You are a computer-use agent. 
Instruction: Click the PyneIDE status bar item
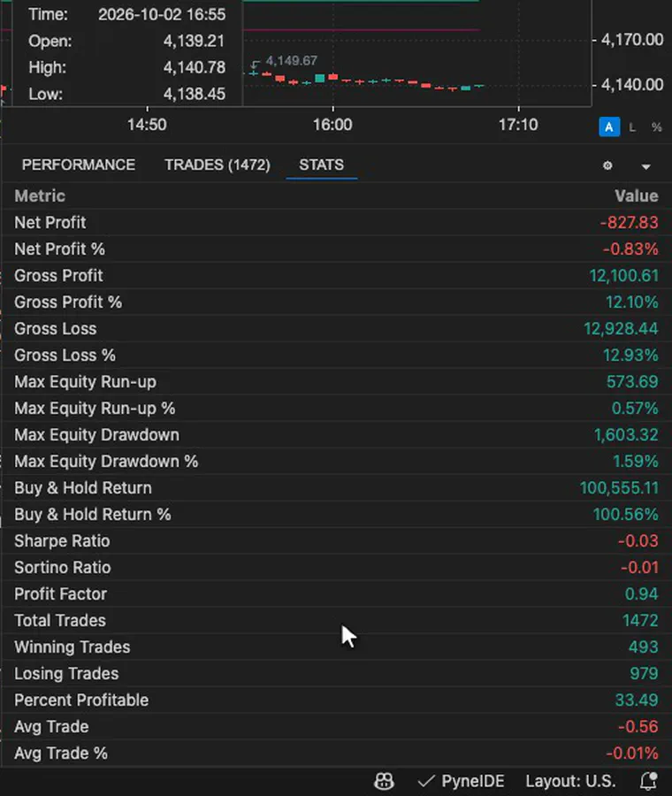pyautogui.click(x=462, y=781)
